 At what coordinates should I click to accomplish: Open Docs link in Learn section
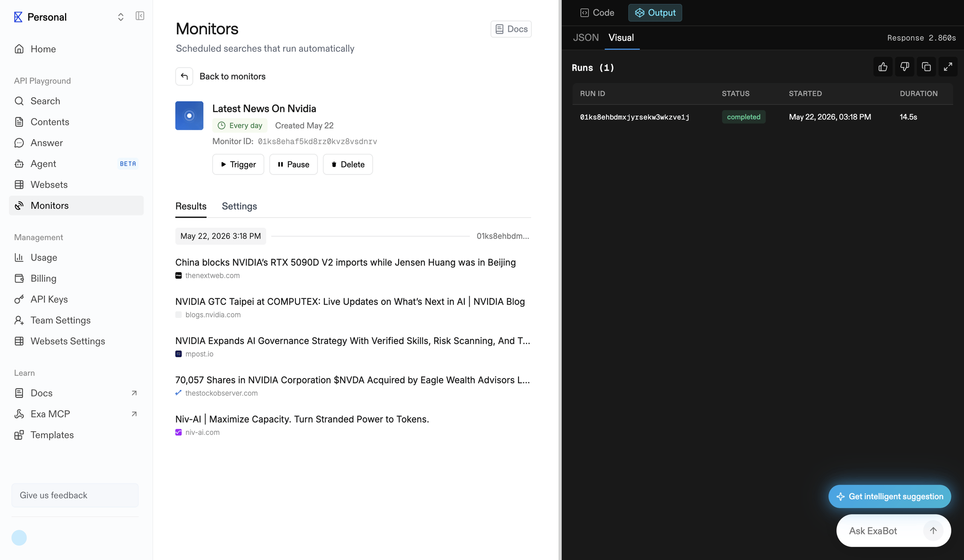[x=76, y=393]
